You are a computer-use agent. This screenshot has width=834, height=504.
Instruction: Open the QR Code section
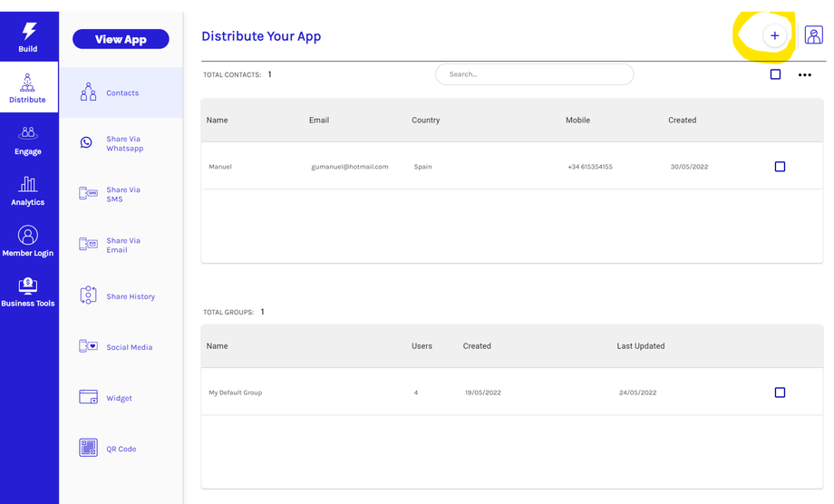[x=121, y=449]
